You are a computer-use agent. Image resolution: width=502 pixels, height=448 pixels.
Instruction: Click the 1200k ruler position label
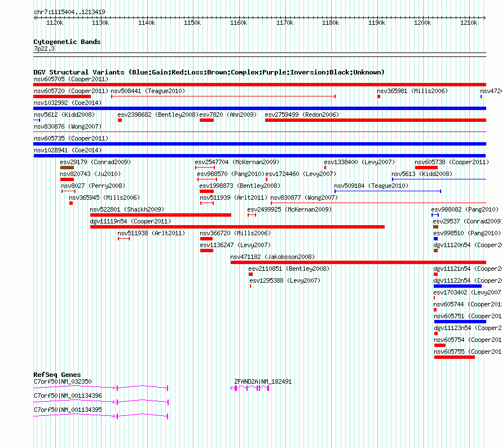pyautogui.click(x=422, y=23)
